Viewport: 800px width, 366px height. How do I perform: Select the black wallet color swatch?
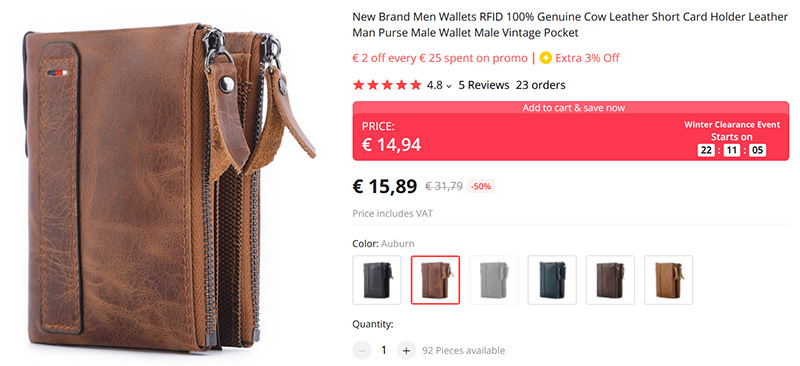377,280
